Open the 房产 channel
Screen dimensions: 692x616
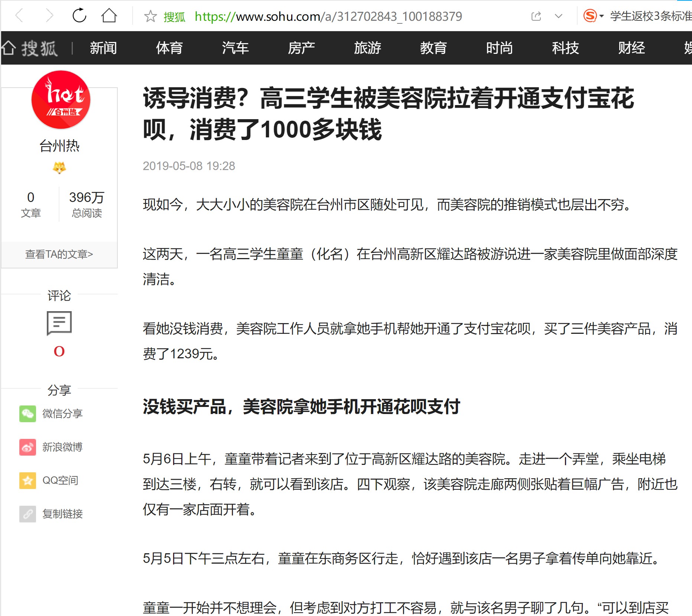[x=301, y=48]
